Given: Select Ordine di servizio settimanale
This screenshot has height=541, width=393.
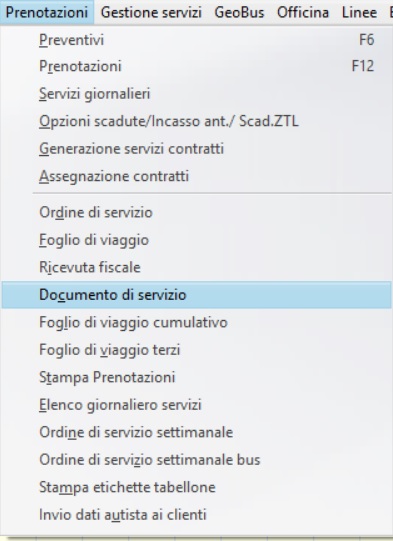Looking at the screenshot, I should point(196,432).
